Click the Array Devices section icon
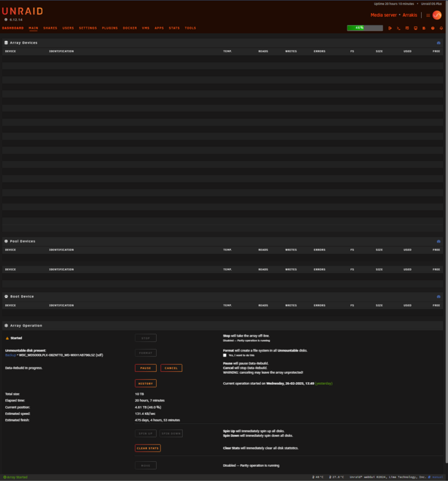448x481 pixels. click(x=6, y=42)
